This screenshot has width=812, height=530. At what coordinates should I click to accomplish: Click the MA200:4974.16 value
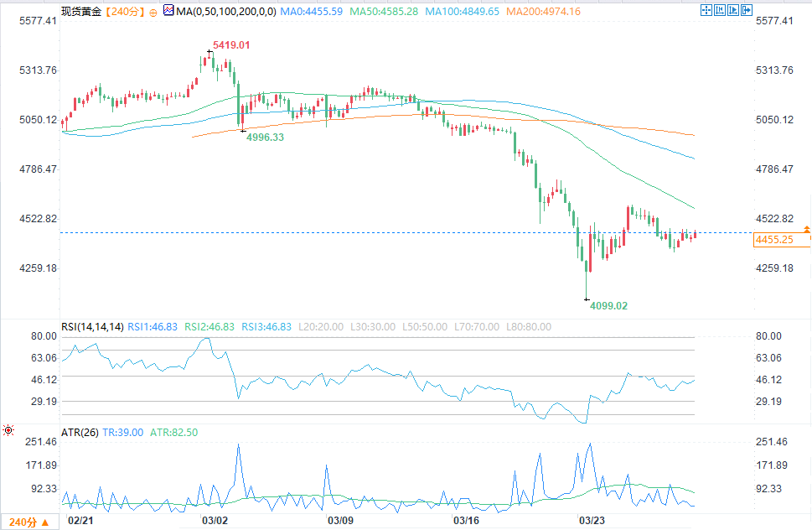[x=543, y=12]
